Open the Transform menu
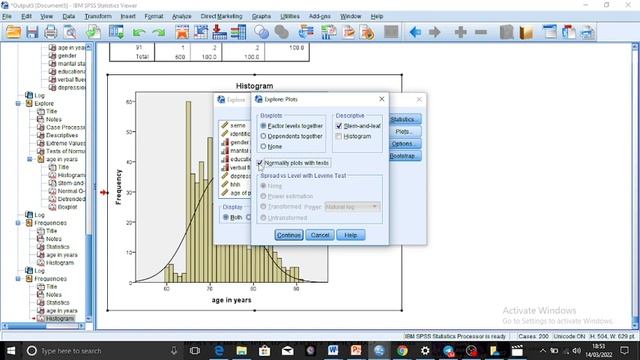Viewport: 640px width, 360px height. point(98,16)
